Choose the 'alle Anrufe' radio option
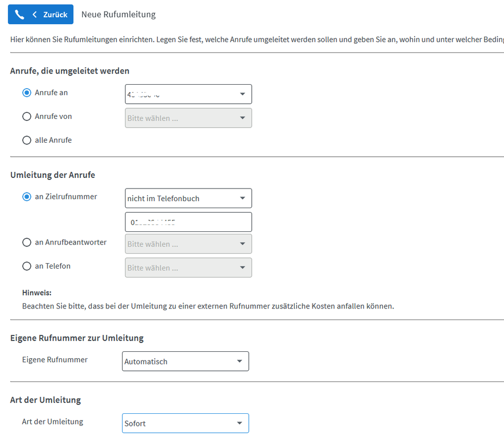Viewport: 504px width, 439px height. (x=27, y=140)
